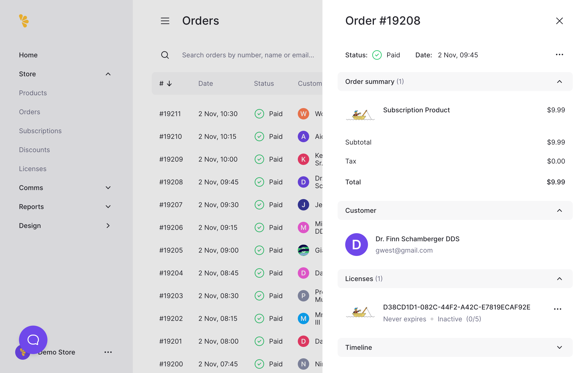588x373 pixels.
Task: Click customer avatar P on order #19203
Action: point(303,296)
